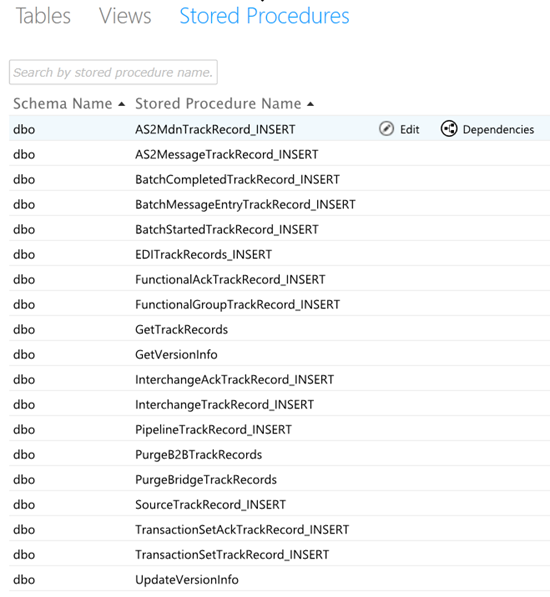
Task: Select the PipelineTrackRecord_INSERT row
Action: click(x=279, y=429)
